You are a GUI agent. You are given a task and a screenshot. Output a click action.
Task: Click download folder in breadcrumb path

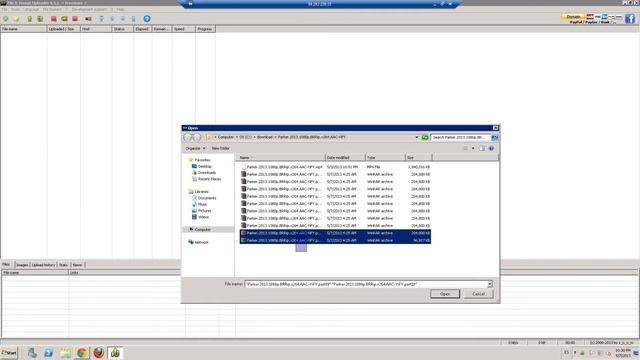coord(264,137)
